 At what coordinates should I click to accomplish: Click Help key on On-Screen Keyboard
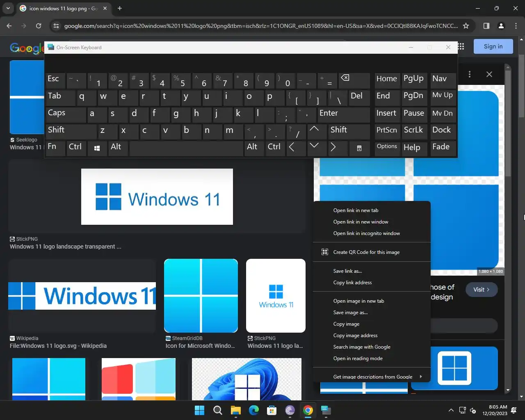[415, 148]
